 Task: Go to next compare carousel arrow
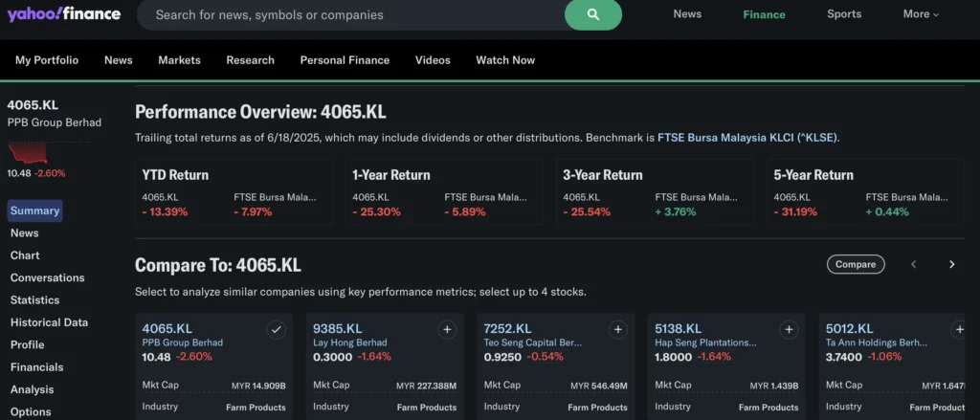tap(952, 264)
